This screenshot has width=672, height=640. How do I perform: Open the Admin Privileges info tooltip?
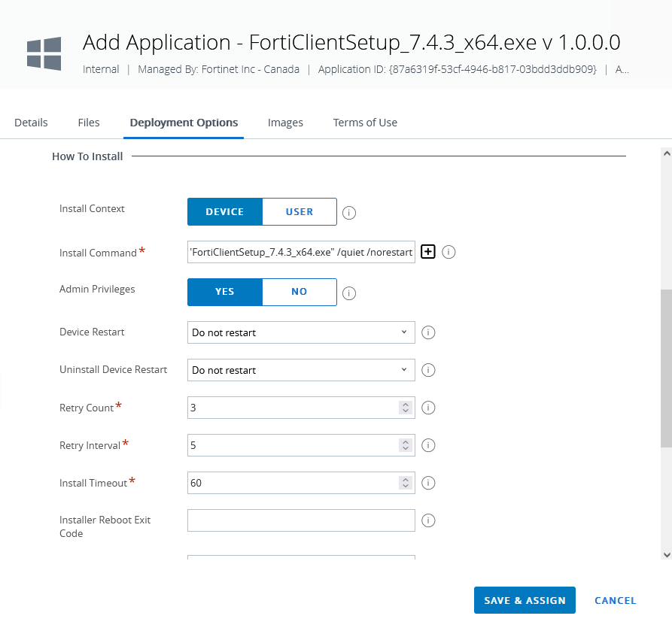click(x=348, y=293)
